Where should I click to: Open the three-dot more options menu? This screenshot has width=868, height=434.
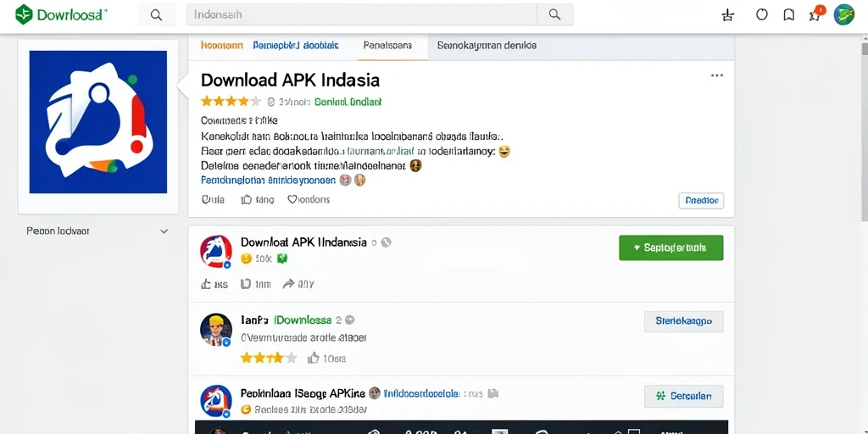coord(717,75)
